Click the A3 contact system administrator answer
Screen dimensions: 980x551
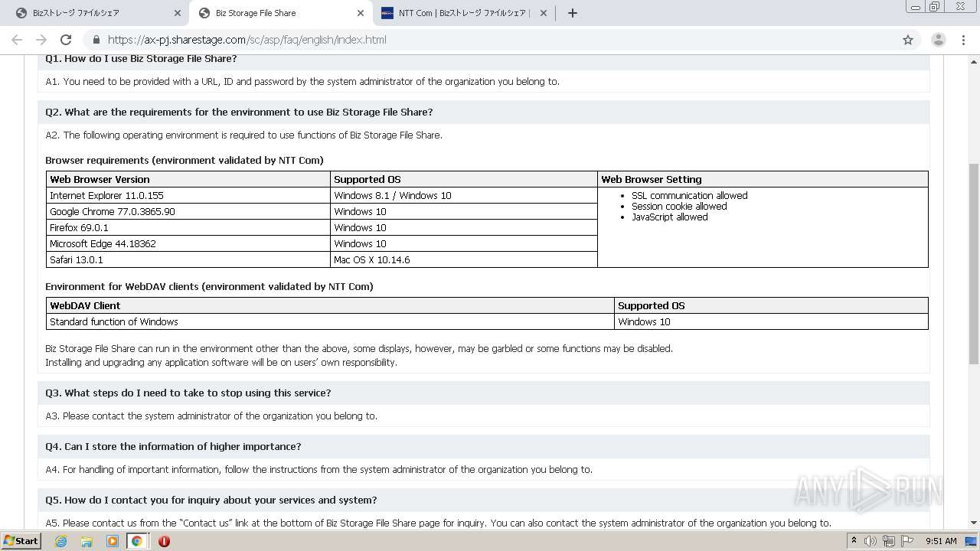(x=211, y=416)
